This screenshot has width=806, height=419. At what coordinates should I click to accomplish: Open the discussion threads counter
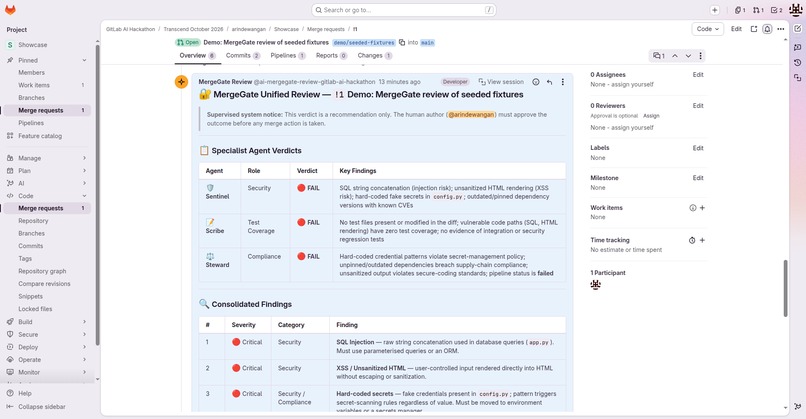tap(658, 56)
